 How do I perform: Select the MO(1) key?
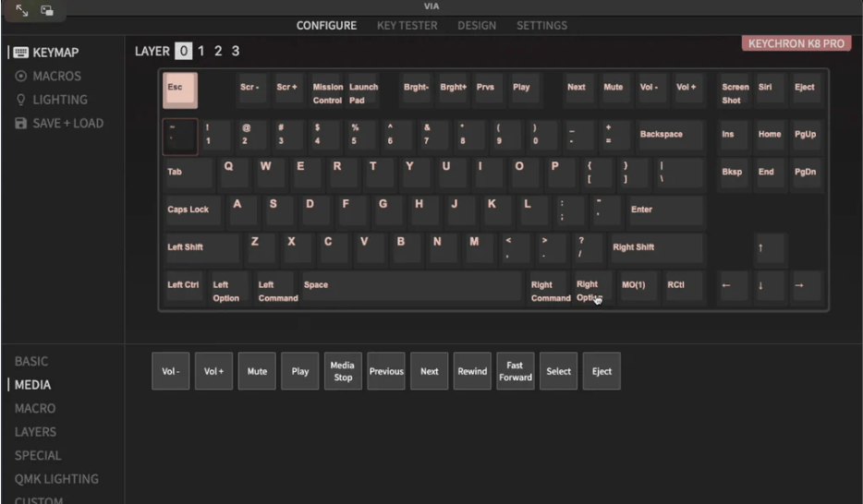coord(638,286)
